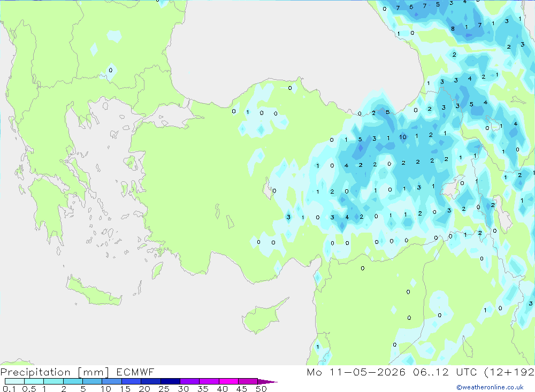Click the '06..12 UTC' time range text
The height and width of the screenshot is (392, 535).
[445, 372]
